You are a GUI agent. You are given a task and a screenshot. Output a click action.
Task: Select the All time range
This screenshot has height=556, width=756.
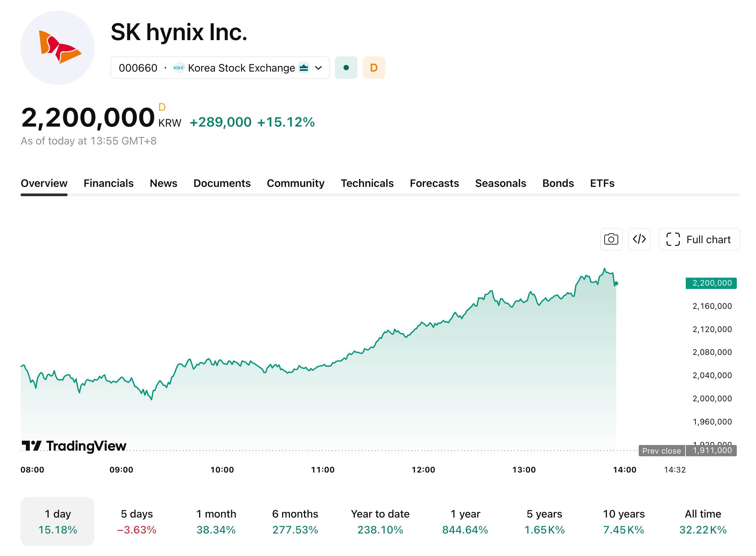click(x=703, y=521)
